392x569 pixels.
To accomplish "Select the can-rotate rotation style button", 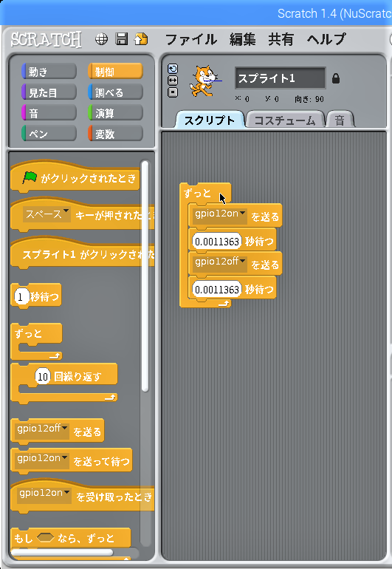I will [173, 69].
